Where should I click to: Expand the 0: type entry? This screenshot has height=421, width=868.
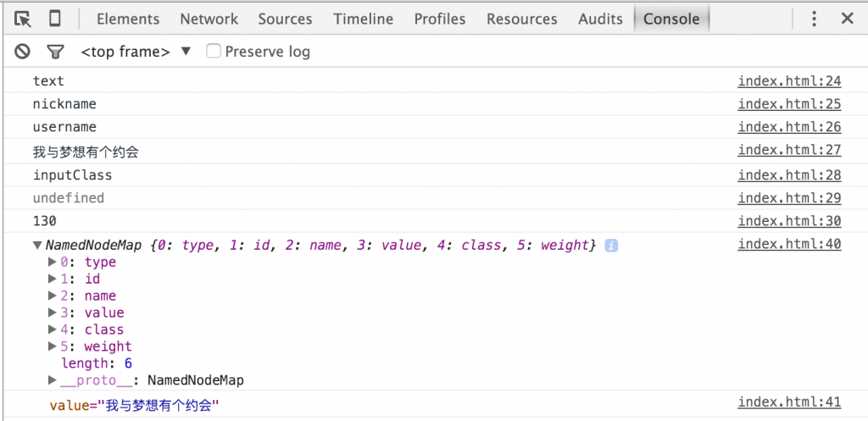53,262
